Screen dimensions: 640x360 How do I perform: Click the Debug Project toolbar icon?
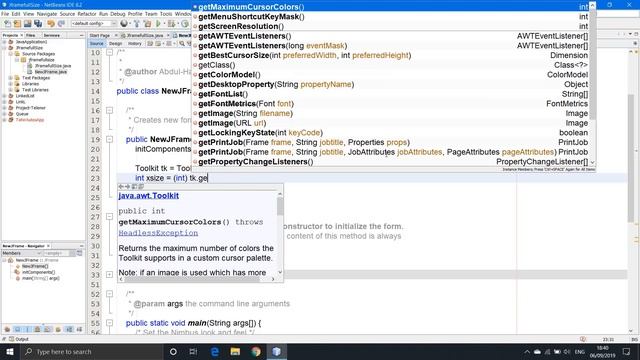pos(171,24)
